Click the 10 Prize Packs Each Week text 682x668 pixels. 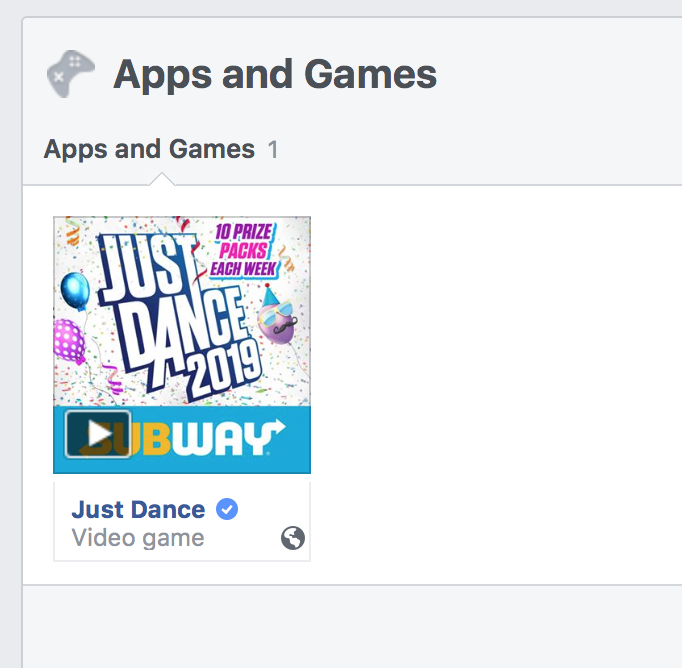[x=244, y=250]
